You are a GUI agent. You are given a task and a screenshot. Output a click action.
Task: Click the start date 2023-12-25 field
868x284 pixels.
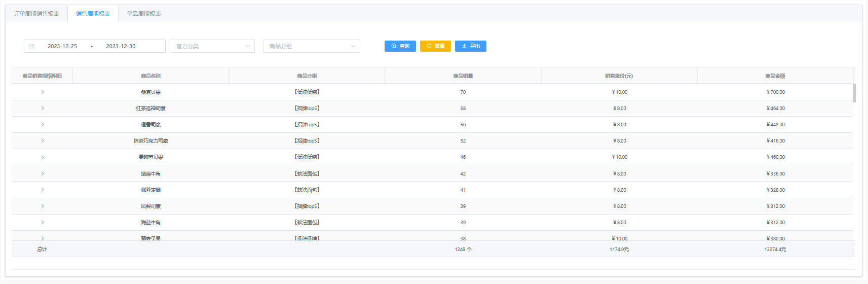click(62, 46)
